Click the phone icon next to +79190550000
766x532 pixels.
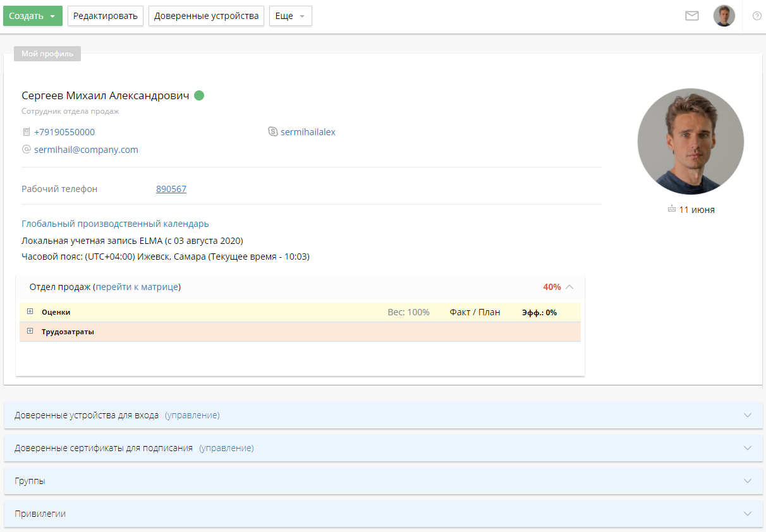click(26, 132)
